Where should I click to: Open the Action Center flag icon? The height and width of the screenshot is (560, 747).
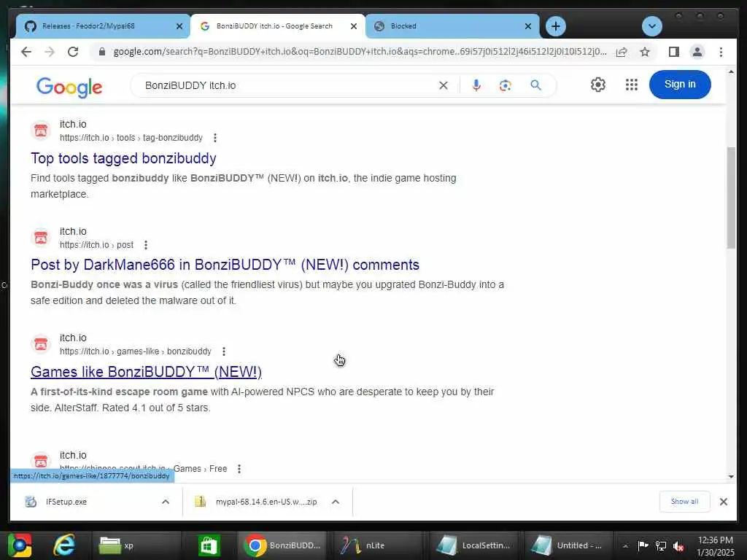pyautogui.click(x=643, y=545)
